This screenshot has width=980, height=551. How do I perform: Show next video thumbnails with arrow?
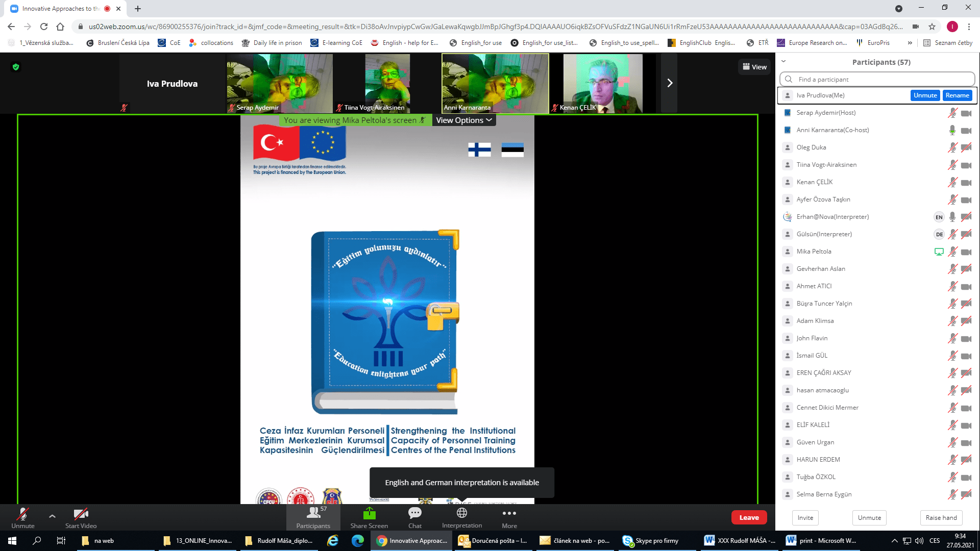coord(669,83)
